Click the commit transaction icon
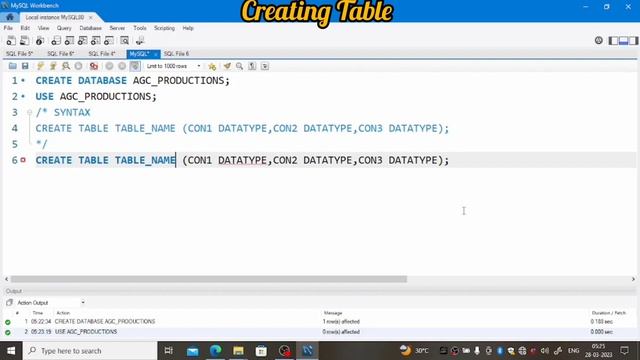This screenshot has width=640, height=360. [x=109, y=66]
